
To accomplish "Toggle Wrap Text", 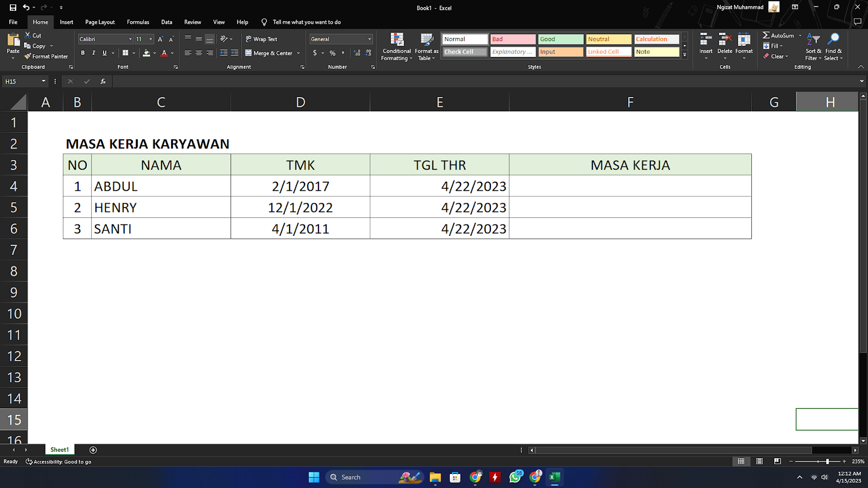I will pyautogui.click(x=261, y=39).
